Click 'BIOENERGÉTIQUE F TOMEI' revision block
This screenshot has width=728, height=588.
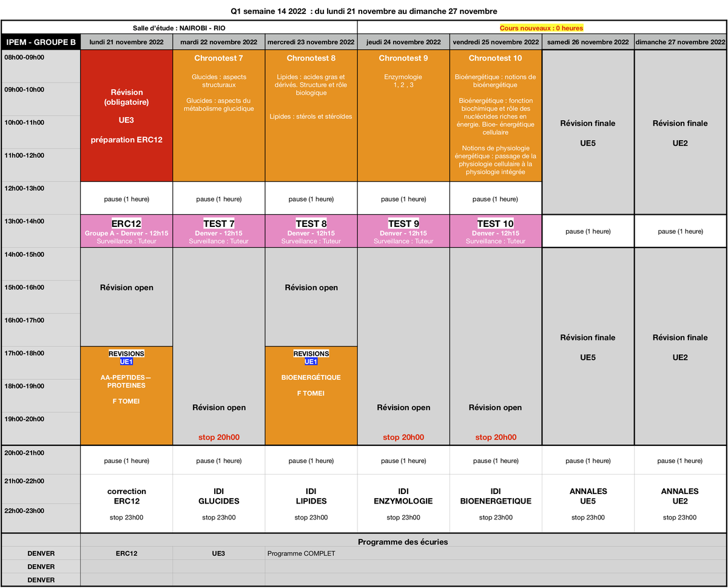[311, 396]
